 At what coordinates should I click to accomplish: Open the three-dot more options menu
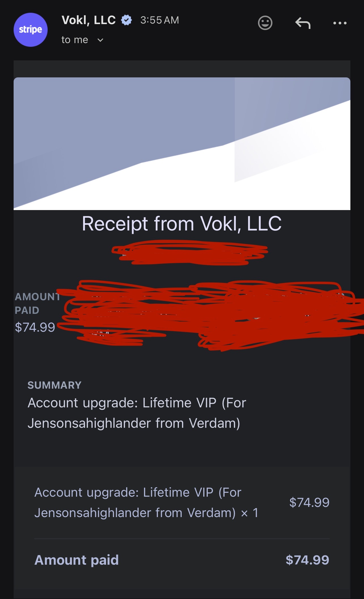pyautogui.click(x=340, y=23)
